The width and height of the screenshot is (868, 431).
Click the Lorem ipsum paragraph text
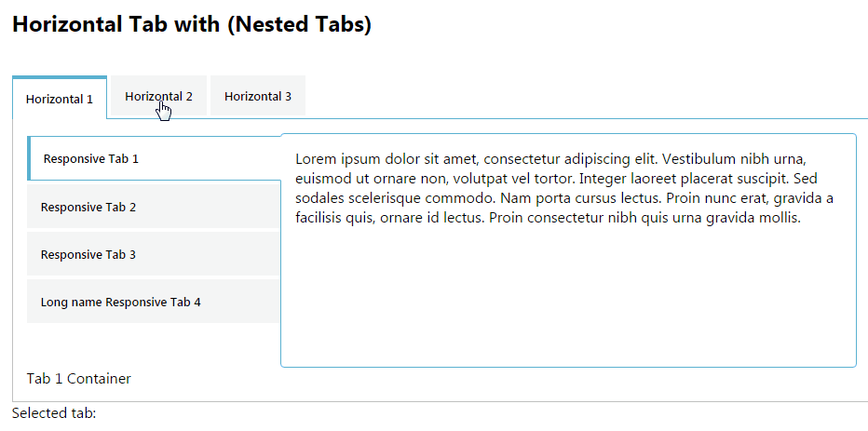[x=564, y=189]
